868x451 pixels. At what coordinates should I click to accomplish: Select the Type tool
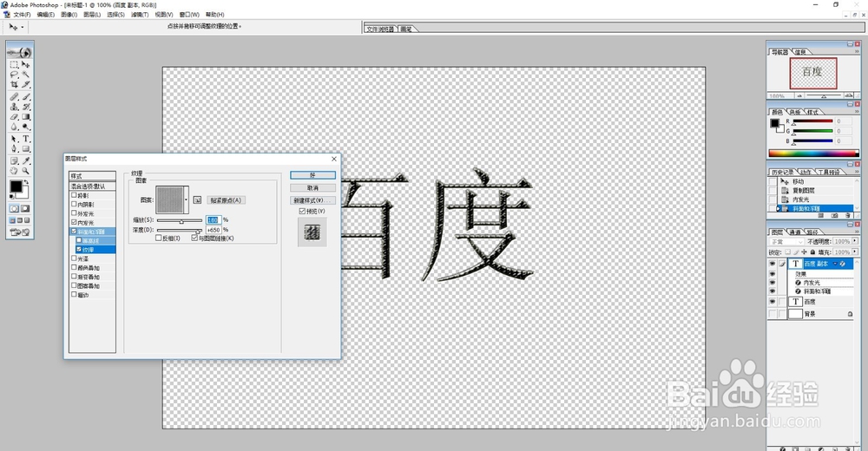pyautogui.click(x=25, y=139)
